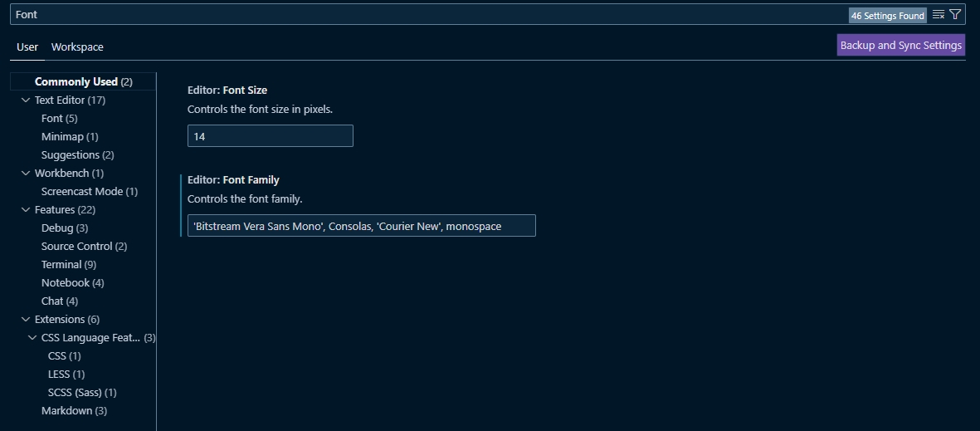Click 'Controls the font family.' description text

[x=245, y=199]
